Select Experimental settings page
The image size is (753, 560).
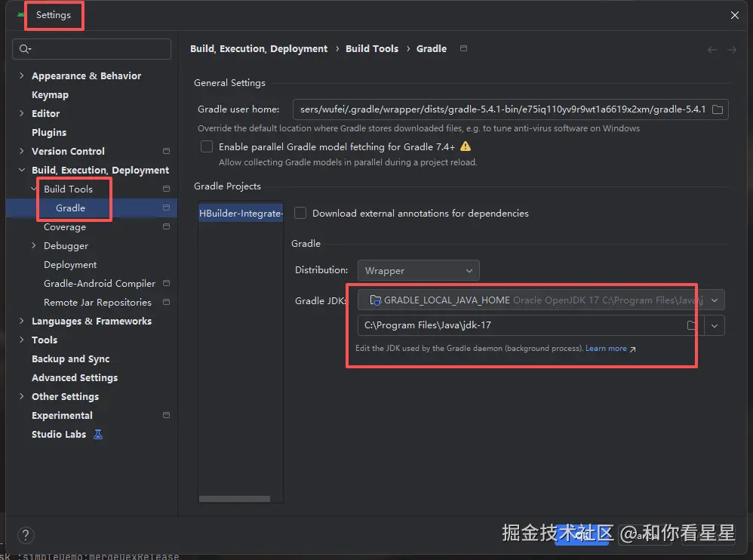[x=62, y=415]
